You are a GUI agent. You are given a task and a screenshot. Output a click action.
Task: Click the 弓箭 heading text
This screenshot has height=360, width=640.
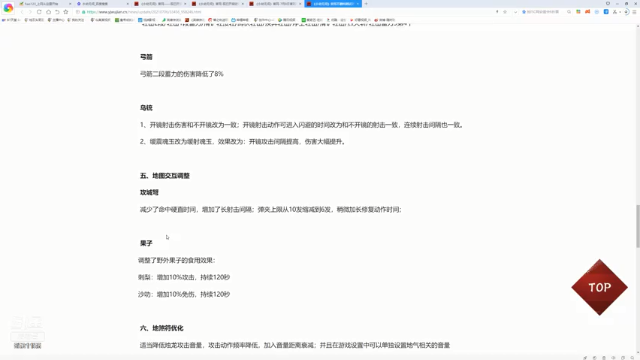pos(146,57)
